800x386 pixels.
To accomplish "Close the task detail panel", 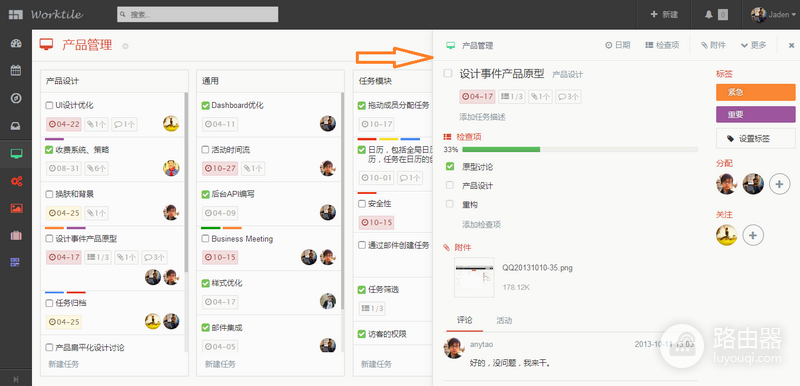I will 791,45.
